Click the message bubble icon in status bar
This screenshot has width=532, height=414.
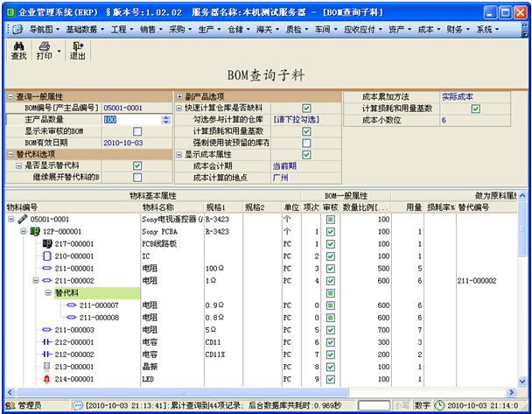point(78,405)
